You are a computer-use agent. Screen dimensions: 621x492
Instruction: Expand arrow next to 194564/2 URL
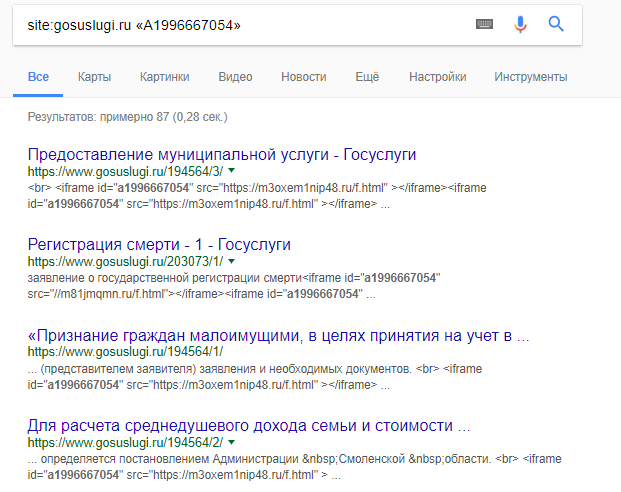pyautogui.click(x=231, y=441)
